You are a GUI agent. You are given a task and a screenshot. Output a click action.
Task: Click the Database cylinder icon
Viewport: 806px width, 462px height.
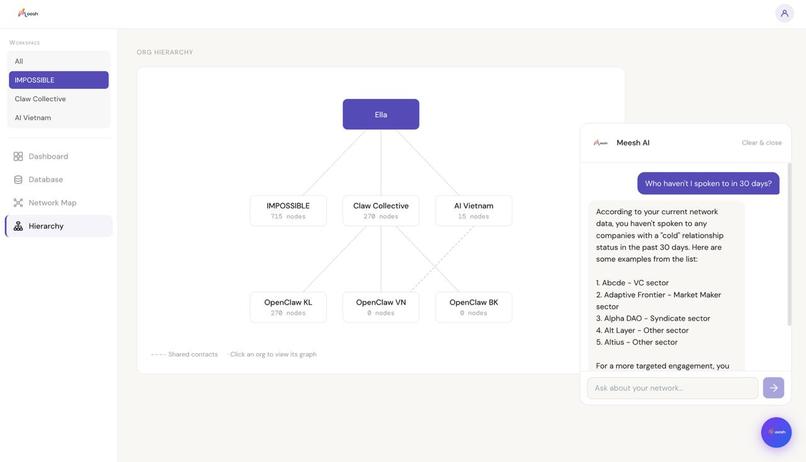coord(18,179)
